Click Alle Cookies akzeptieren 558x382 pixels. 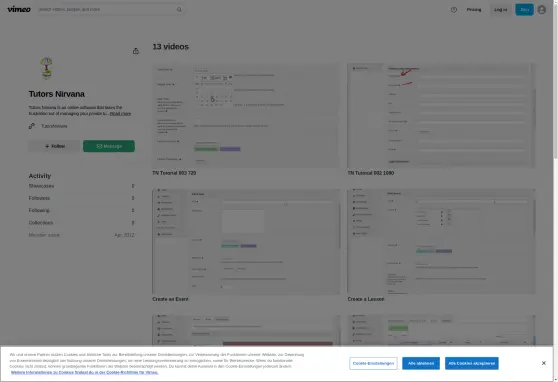coord(472,363)
